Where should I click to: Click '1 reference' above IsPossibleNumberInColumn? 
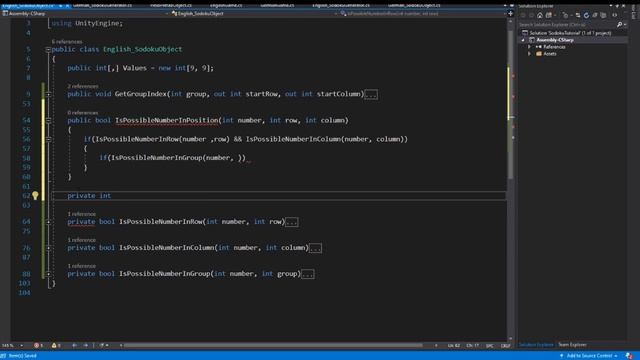point(82,240)
